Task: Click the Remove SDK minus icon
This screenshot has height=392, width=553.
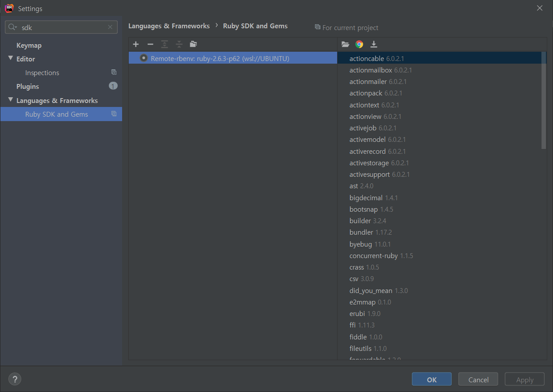Action: [x=150, y=44]
